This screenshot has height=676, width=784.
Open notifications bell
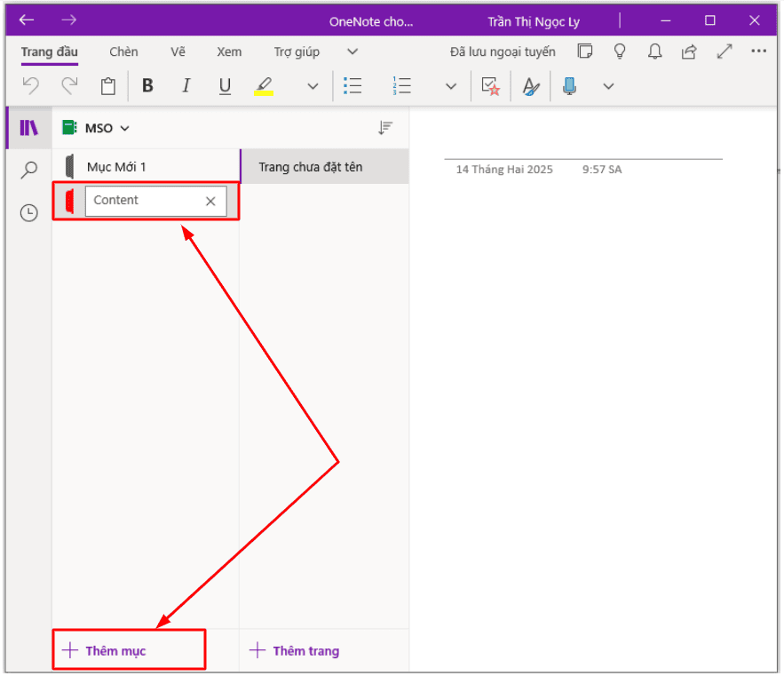click(x=654, y=51)
